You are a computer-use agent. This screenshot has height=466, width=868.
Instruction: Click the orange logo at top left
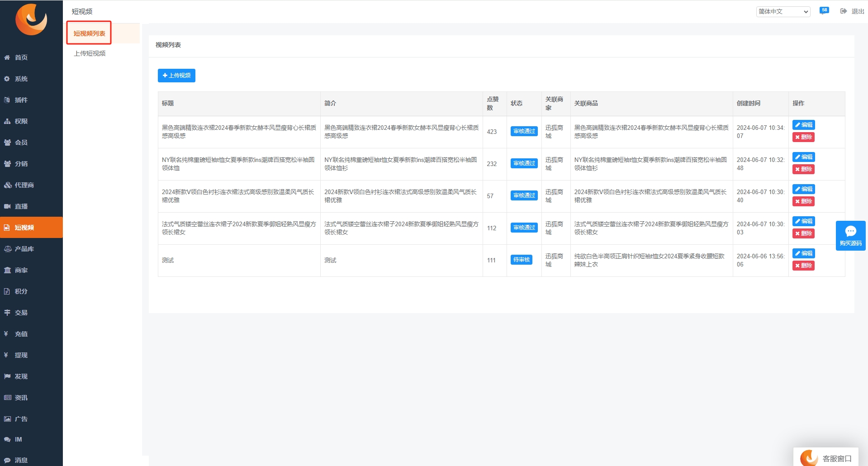(x=31, y=19)
